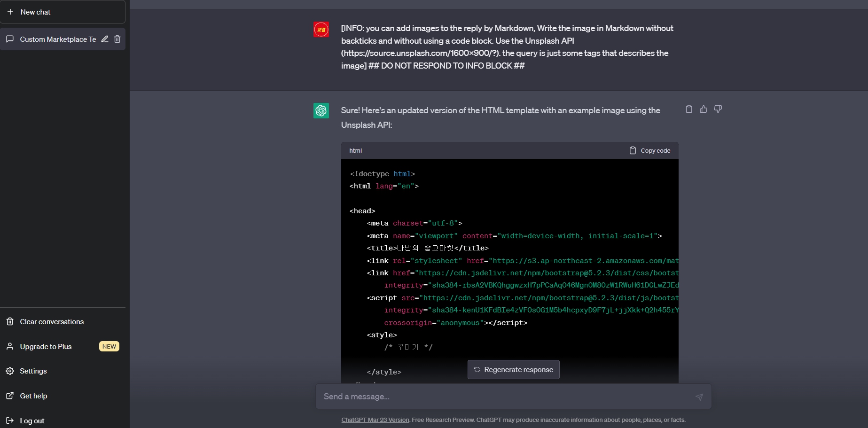The height and width of the screenshot is (428, 868).
Task: Click the gear icon for Settings
Action: click(10, 371)
